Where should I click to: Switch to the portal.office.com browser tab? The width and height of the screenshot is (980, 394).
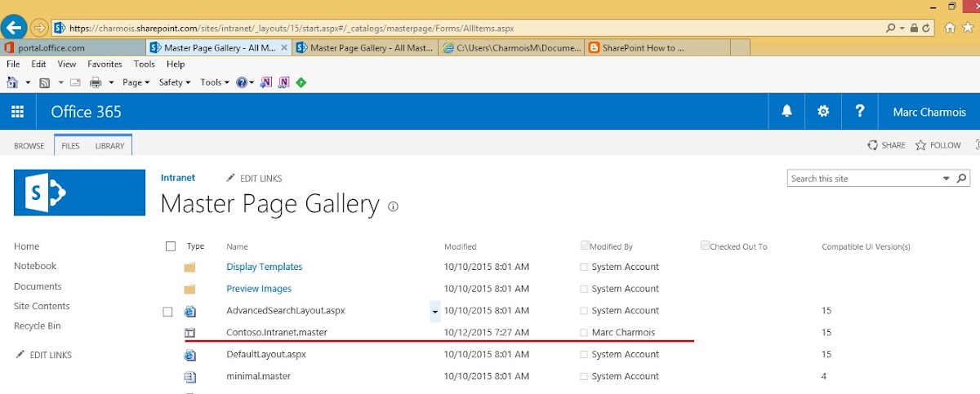(x=73, y=48)
